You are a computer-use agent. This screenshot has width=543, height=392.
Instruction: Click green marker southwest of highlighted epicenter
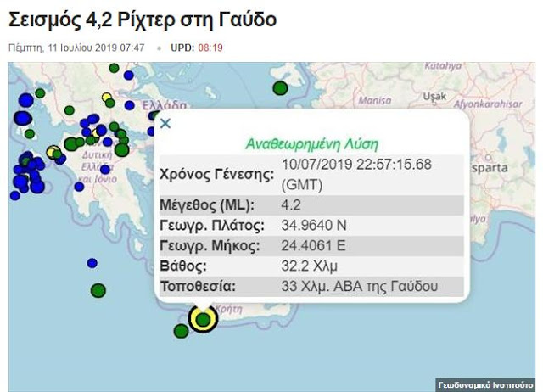181,331
